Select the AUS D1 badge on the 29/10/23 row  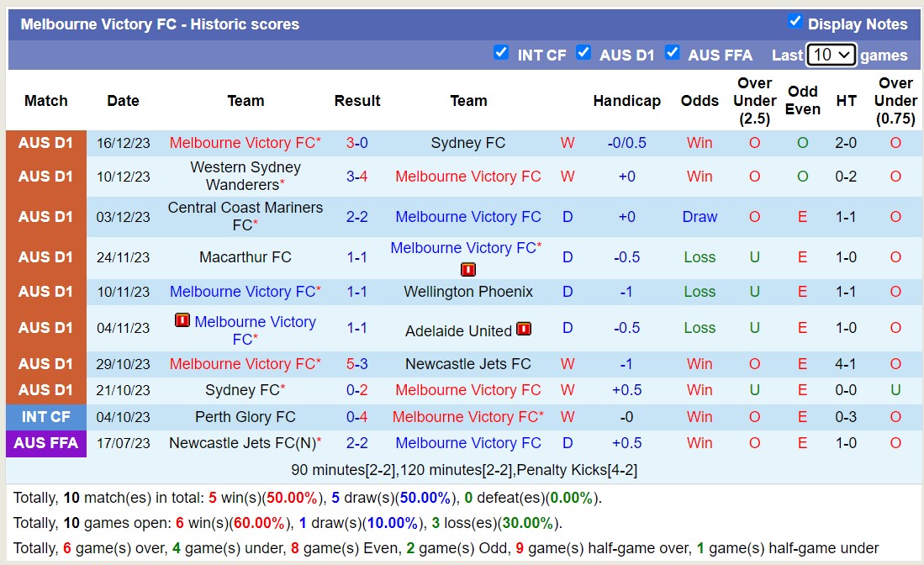46,363
